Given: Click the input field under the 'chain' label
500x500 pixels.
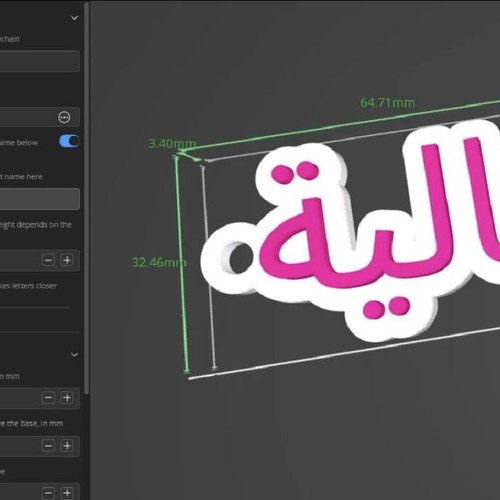Looking at the screenshot, I should [x=40, y=61].
